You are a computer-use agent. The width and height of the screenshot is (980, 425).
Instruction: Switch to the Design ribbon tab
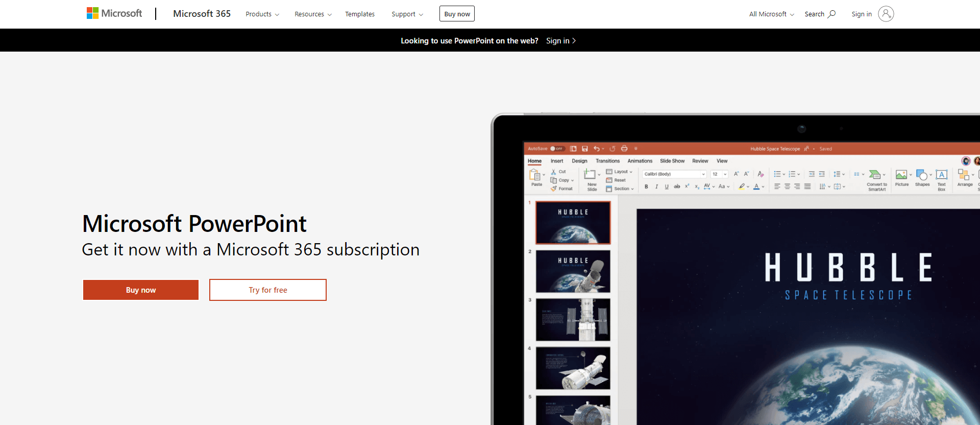tap(579, 161)
